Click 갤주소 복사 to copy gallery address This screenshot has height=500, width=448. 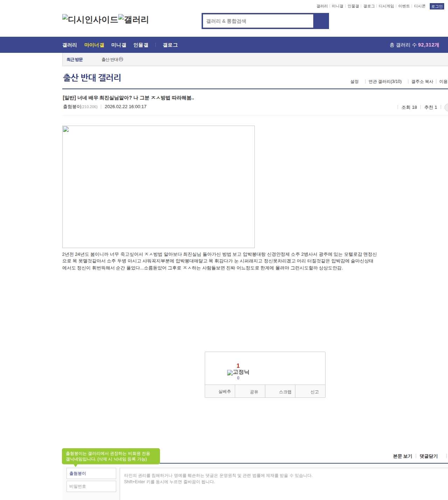(x=422, y=82)
